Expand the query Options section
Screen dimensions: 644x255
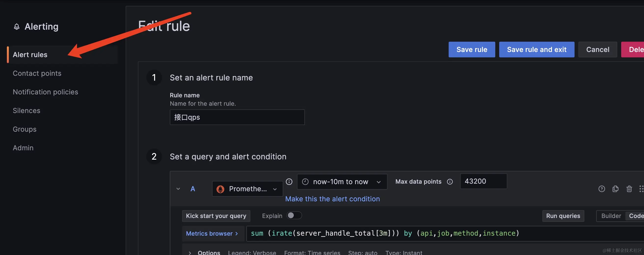pyautogui.click(x=190, y=253)
